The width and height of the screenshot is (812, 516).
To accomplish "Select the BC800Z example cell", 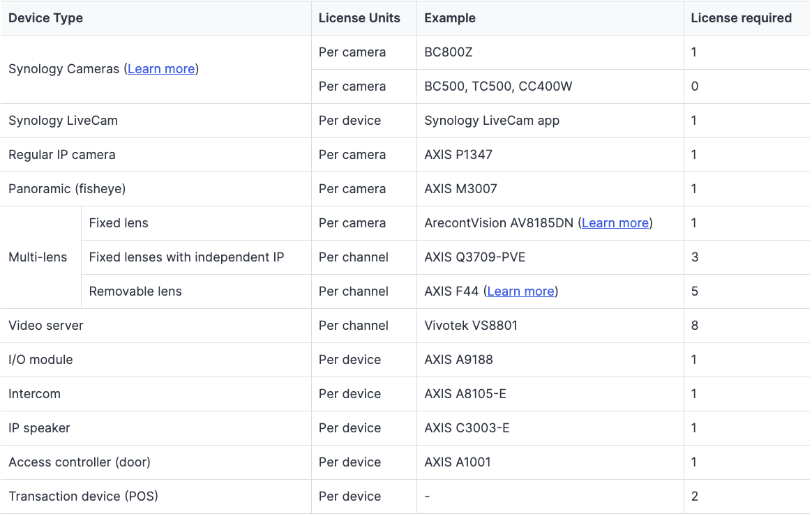I will pyautogui.click(x=449, y=52).
